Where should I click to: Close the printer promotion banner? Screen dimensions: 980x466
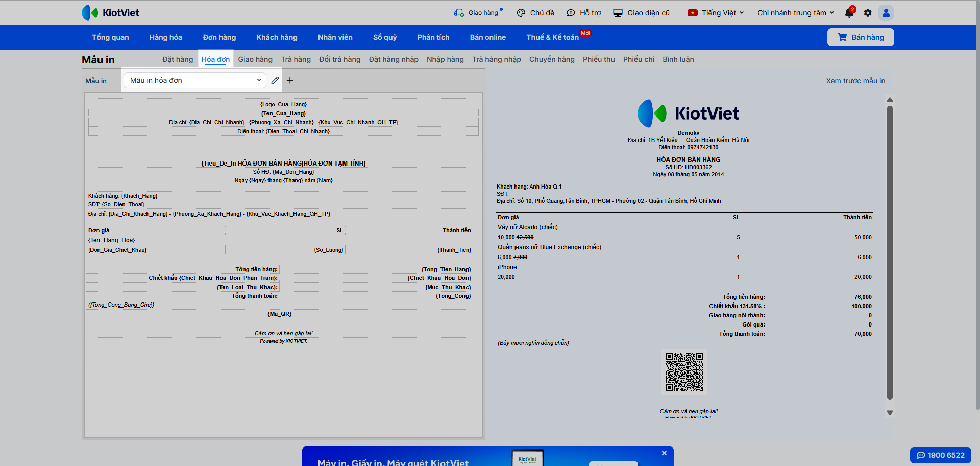(664, 453)
